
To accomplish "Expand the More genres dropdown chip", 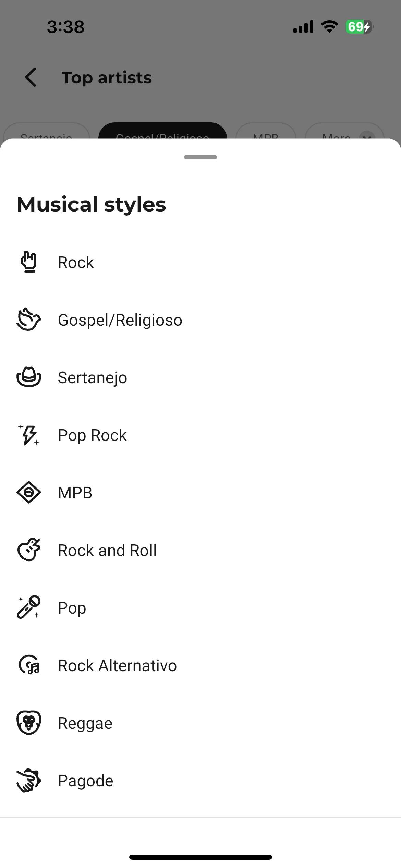I will (344, 131).
